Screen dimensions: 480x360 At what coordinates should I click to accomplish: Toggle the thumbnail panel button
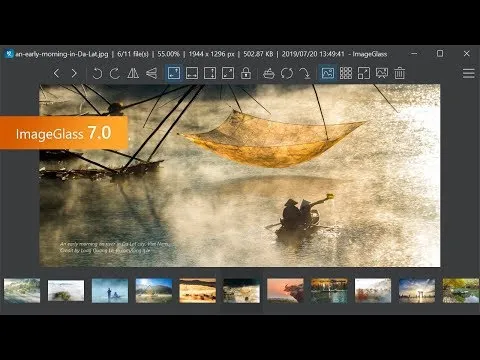(327, 73)
